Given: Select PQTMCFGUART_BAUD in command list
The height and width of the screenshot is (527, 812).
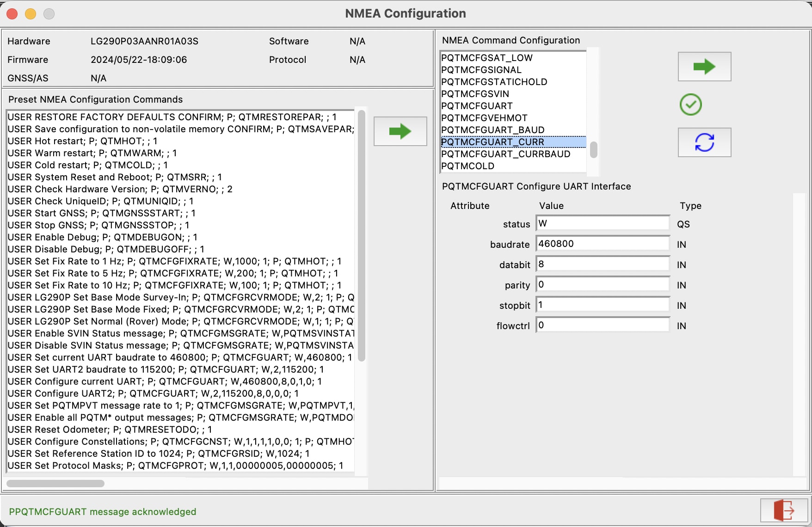Looking at the screenshot, I should [513, 130].
